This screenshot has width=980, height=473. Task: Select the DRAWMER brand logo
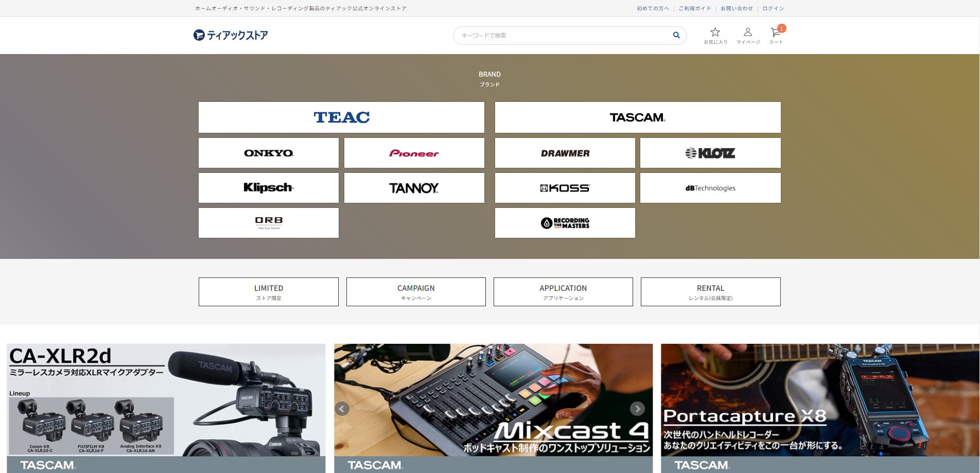(565, 153)
